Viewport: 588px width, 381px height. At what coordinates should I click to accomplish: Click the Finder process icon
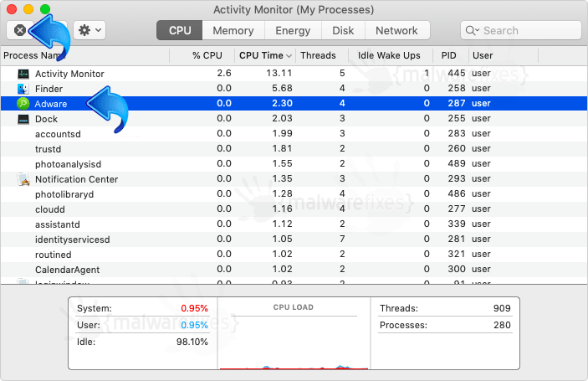pos(23,89)
